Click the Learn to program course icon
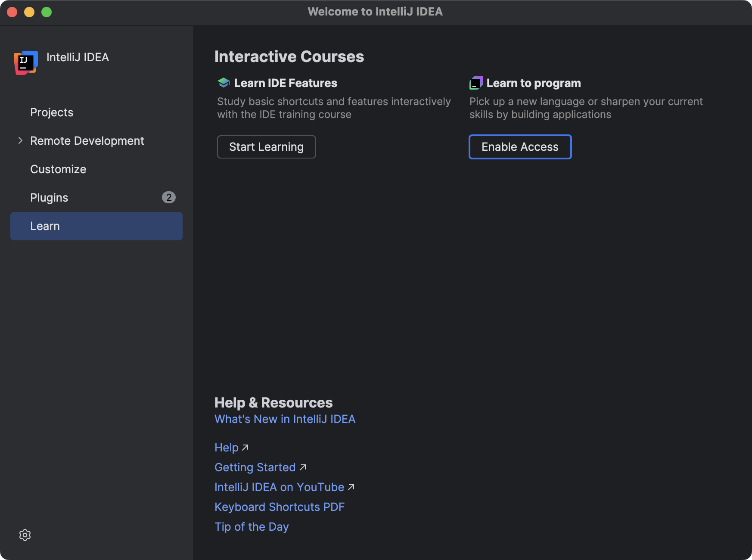Viewport: 752px width, 560px height. 475,82
